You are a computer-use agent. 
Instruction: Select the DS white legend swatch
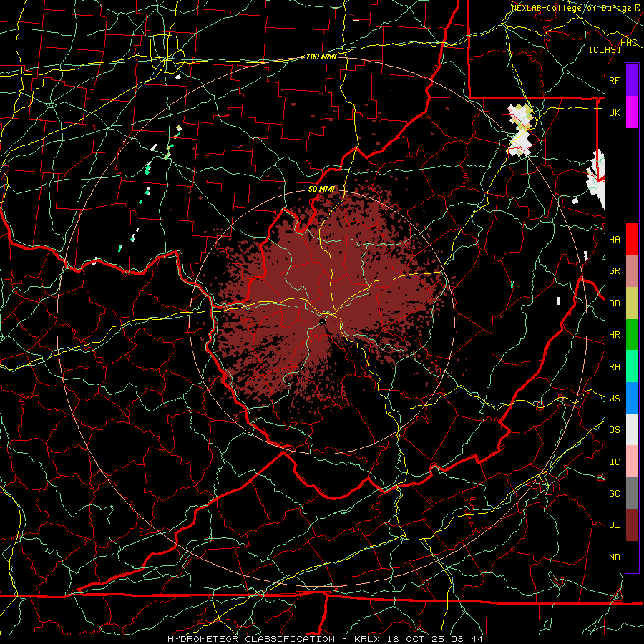pos(632,429)
